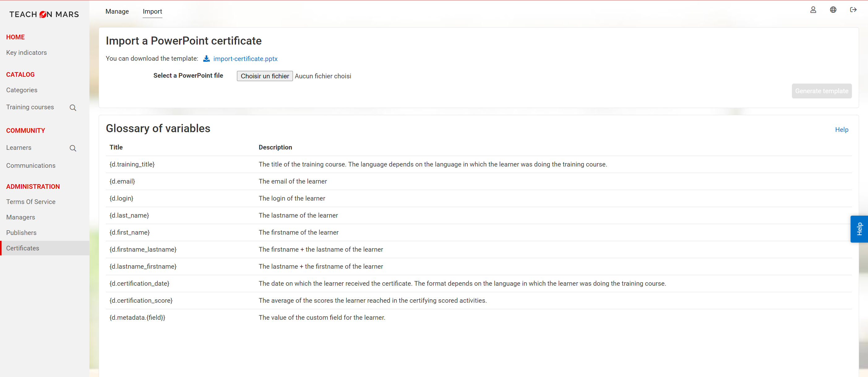This screenshot has height=377, width=868.
Task: Open the user profile icon
Action: coord(813,10)
